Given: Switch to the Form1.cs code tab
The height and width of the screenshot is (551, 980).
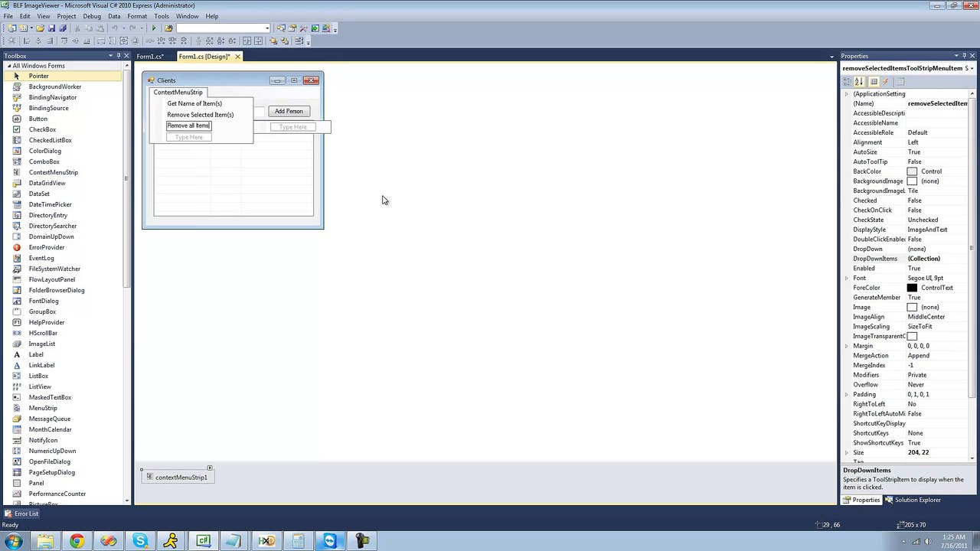Looking at the screenshot, I should click(x=150, y=57).
